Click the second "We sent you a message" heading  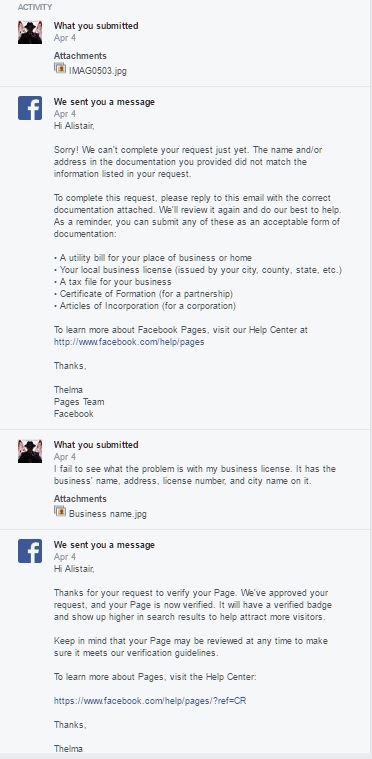click(104, 545)
